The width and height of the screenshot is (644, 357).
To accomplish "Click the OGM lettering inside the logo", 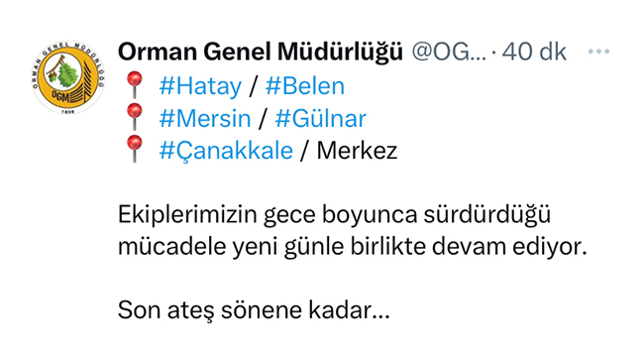I will (x=60, y=97).
